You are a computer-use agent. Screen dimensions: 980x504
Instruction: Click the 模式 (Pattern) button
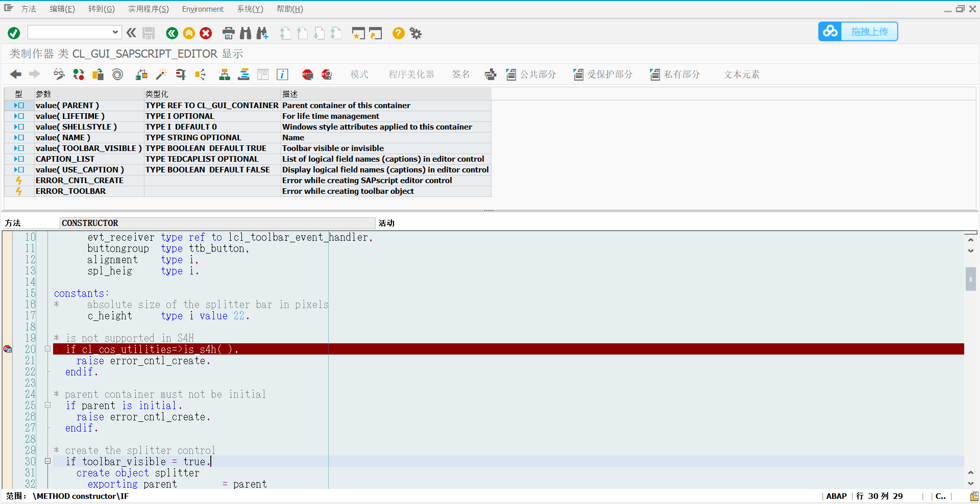pos(359,74)
